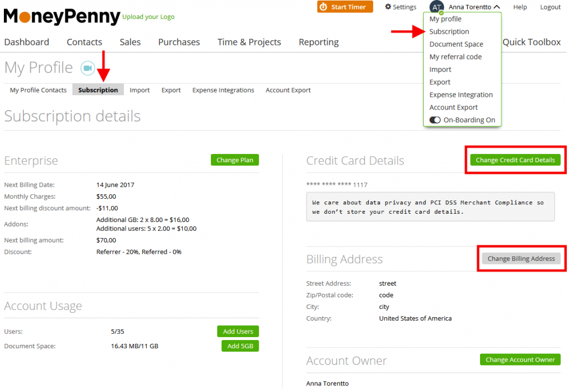
Task: Click Change Account Owner
Action: (520, 359)
